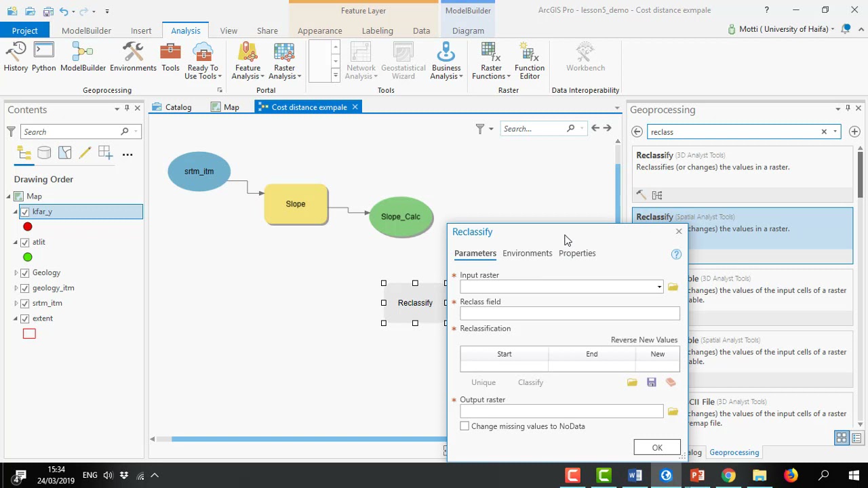Viewport: 868px width, 488px height.
Task: Browse for input raster folder icon
Action: [673, 287]
